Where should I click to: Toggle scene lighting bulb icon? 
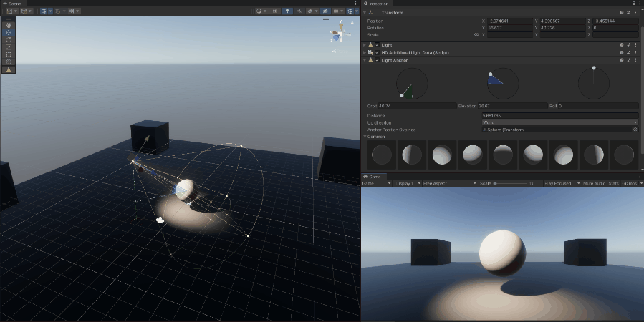click(287, 11)
